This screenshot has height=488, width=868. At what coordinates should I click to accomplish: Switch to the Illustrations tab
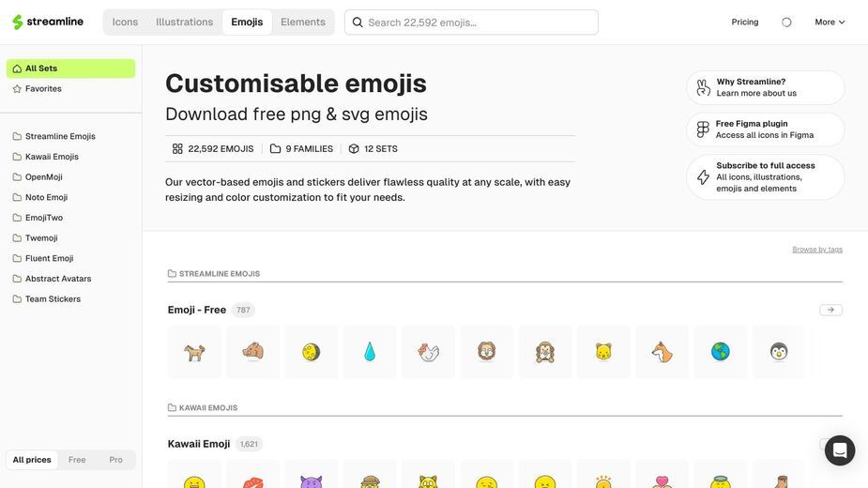[x=184, y=23]
